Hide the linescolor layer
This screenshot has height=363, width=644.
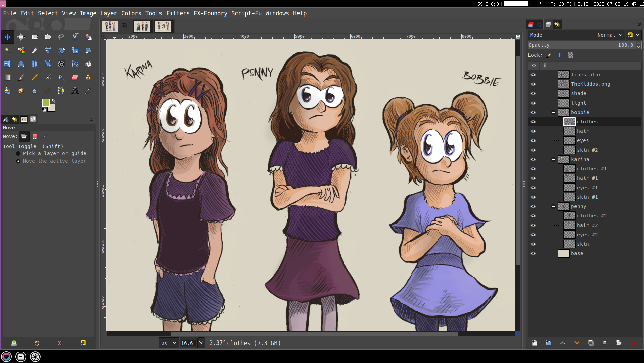[x=533, y=75]
